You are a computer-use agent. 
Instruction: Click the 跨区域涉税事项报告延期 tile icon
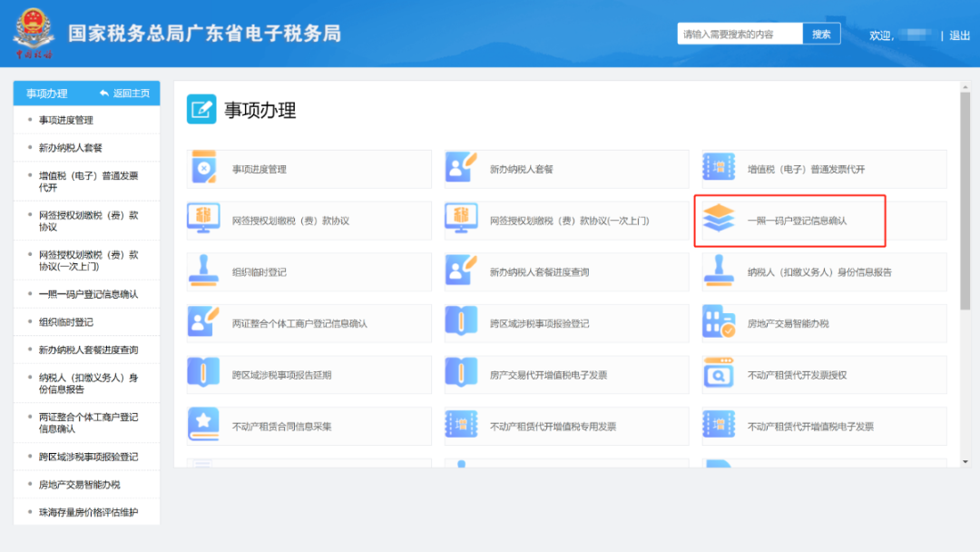tap(204, 374)
